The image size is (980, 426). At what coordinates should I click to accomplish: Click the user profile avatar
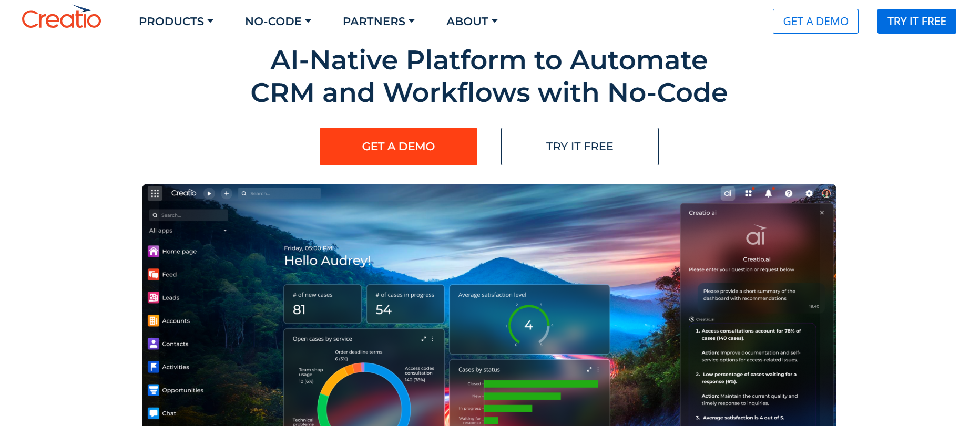coord(826,193)
